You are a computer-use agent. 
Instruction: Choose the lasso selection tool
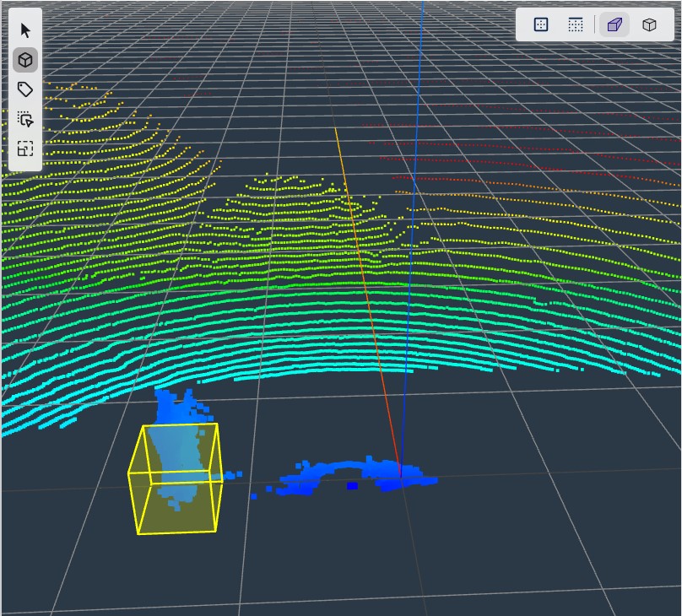[x=25, y=120]
